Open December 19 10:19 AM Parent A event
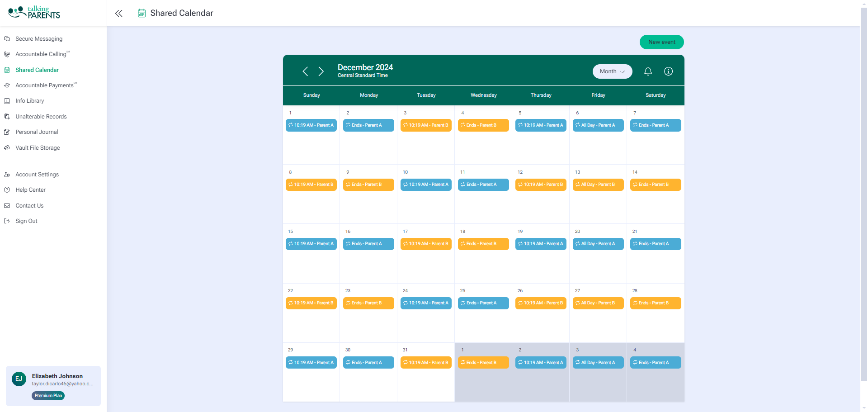The image size is (868, 412). tap(541, 244)
